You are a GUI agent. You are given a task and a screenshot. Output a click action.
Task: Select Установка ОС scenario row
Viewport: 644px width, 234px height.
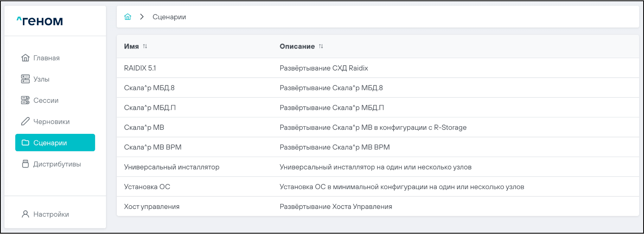point(147,187)
